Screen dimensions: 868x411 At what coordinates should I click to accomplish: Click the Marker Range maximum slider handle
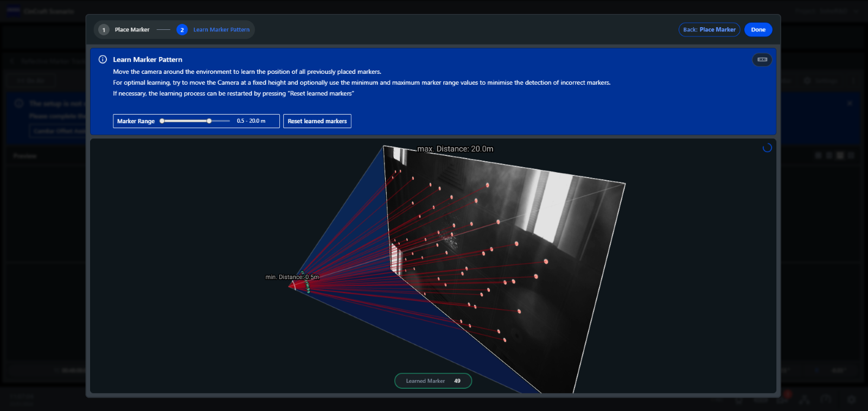(209, 121)
